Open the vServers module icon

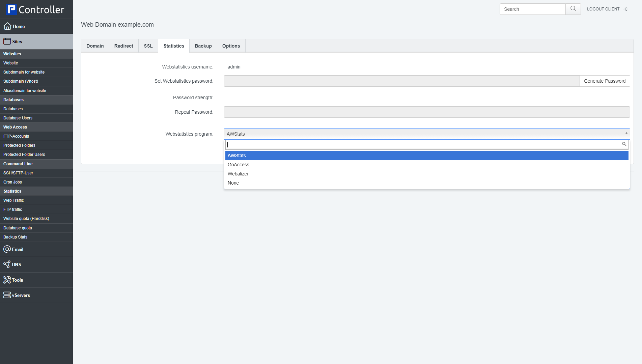7,295
